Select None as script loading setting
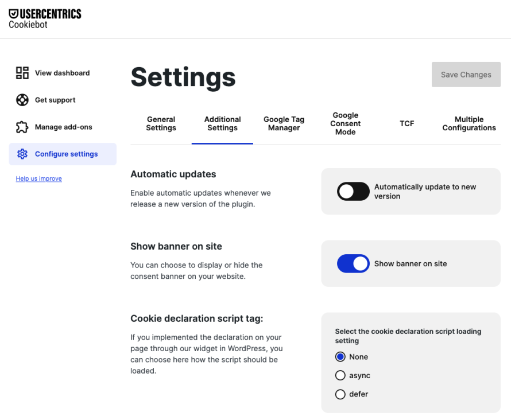511x420 pixels. coord(341,356)
